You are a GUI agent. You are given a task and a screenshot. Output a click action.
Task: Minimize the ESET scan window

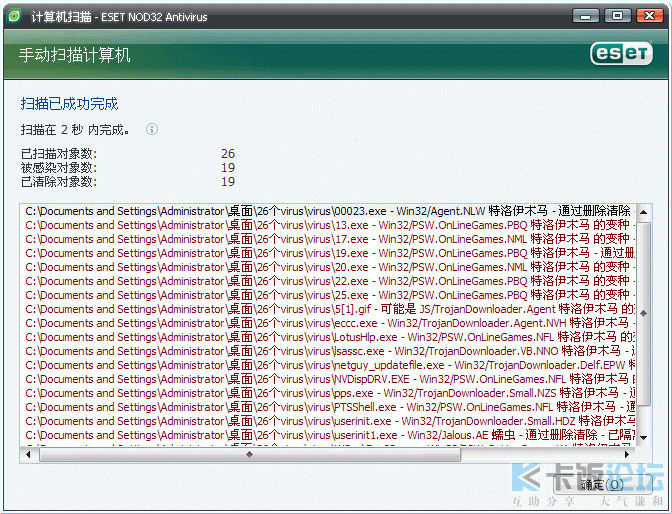coord(586,16)
